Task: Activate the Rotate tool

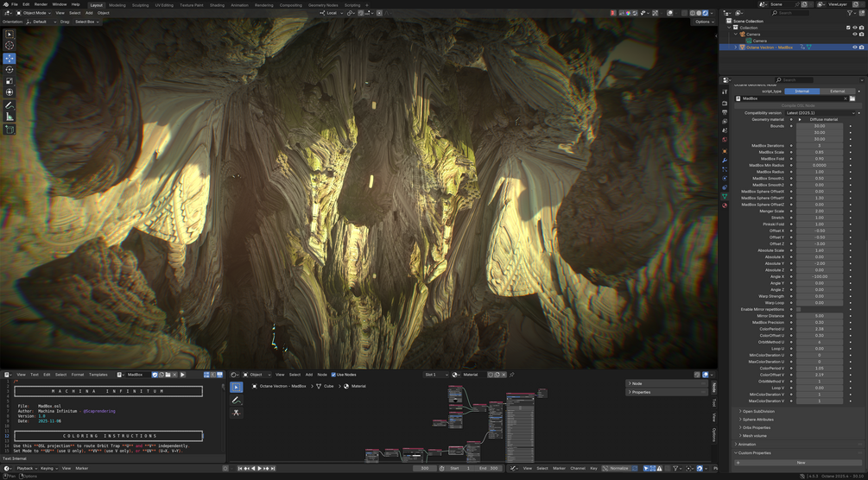Action: tap(10, 69)
